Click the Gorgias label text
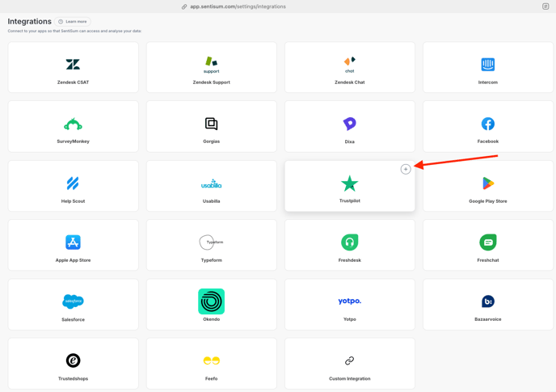The image size is (556, 392). point(212,141)
